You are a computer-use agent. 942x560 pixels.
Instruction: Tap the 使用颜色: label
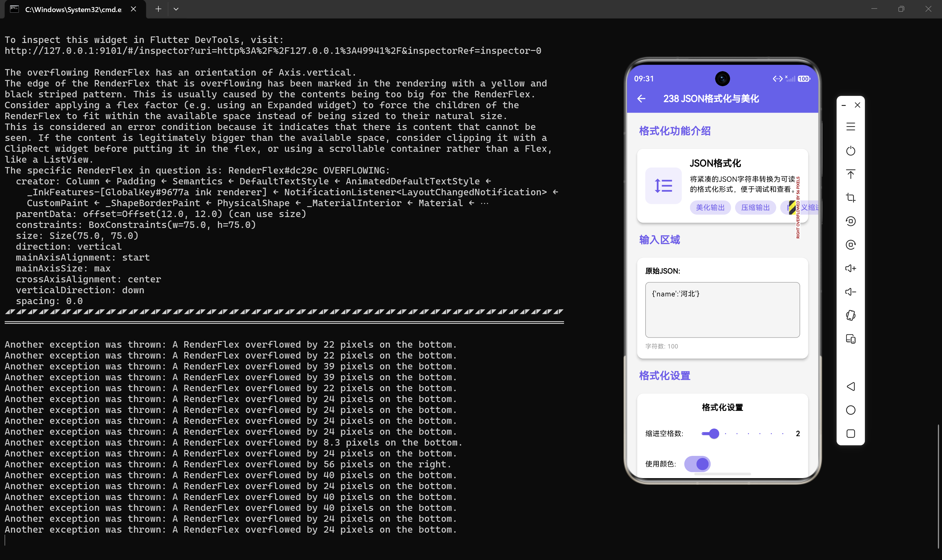point(661,464)
